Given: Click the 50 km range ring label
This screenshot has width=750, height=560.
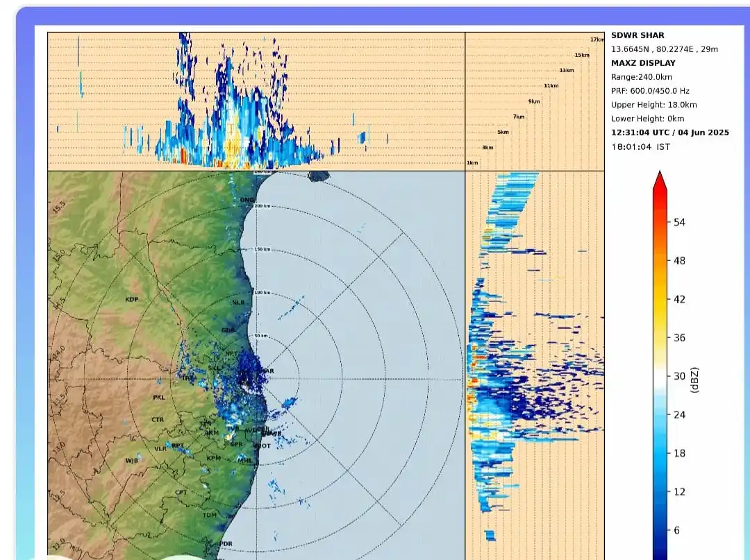Looking at the screenshot, I should (261, 336).
